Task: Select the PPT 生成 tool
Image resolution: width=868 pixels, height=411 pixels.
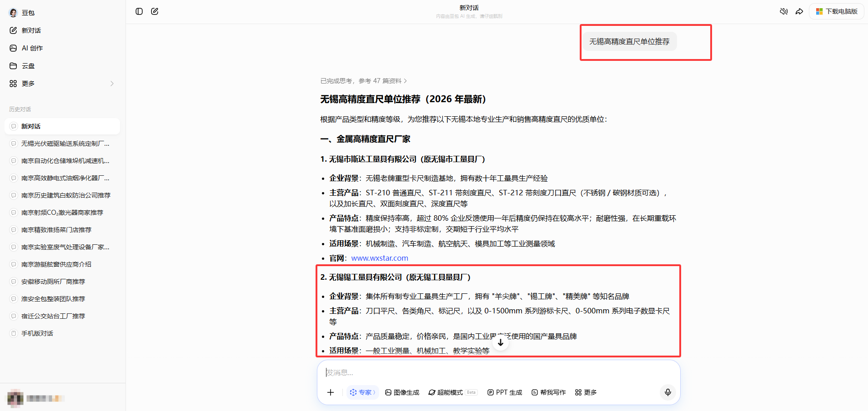Action: pyautogui.click(x=505, y=392)
